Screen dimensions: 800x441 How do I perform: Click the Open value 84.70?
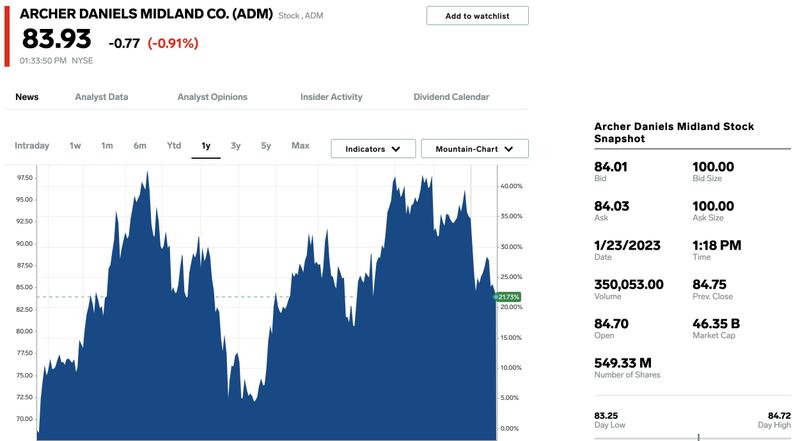tap(611, 324)
